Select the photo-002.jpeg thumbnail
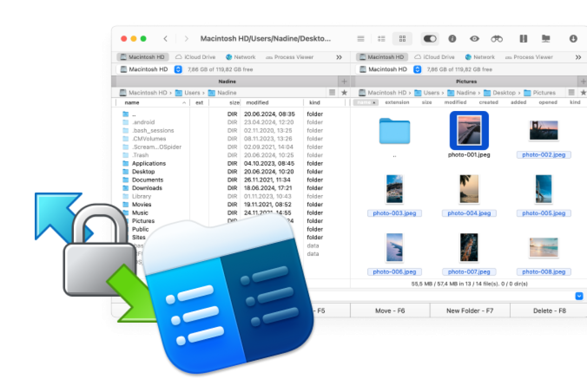Image resolution: width=587 pixels, height=392 pixels. (x=543, y=131)
